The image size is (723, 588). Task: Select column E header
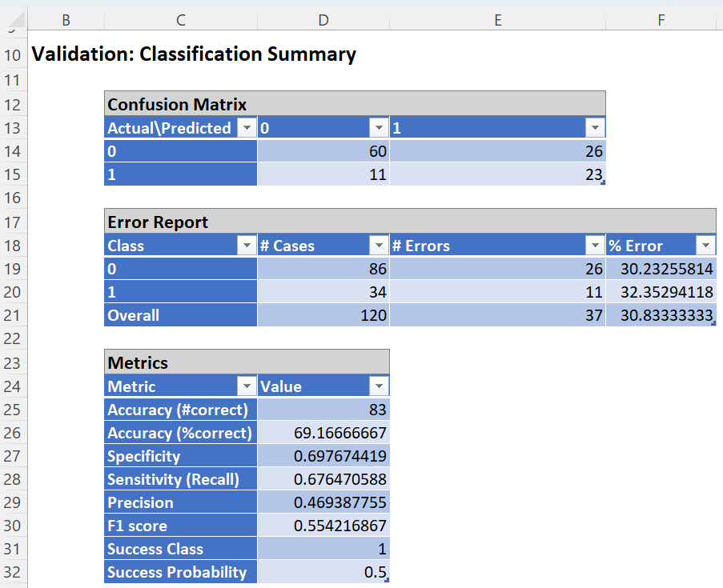pyautogui.click(x=497, y=20)
